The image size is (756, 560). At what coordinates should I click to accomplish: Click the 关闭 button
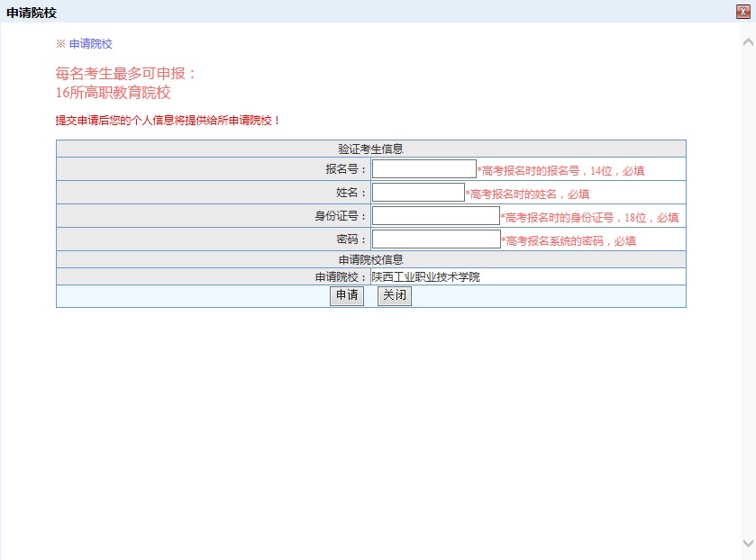point(394,296)
